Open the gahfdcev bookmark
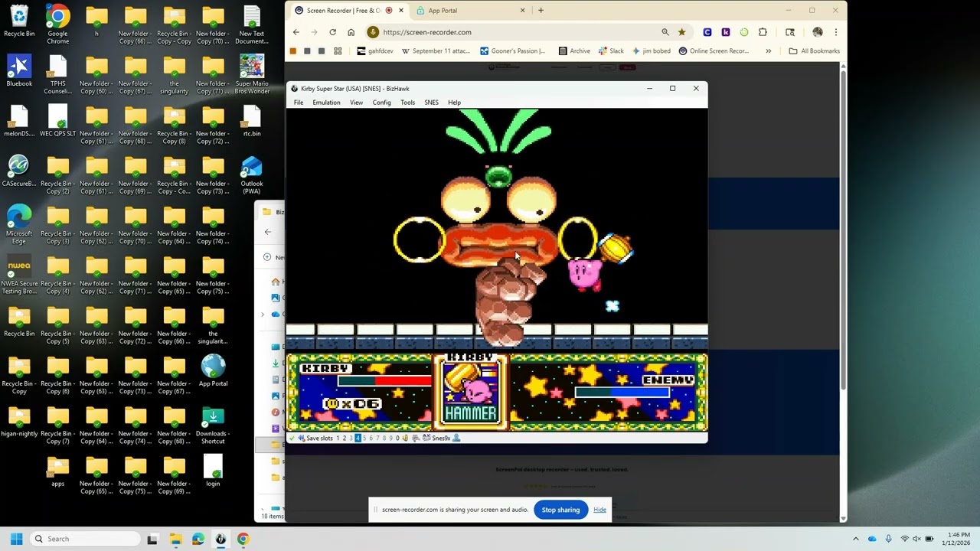This screenshot has width=980, height=551. point(375,51)
